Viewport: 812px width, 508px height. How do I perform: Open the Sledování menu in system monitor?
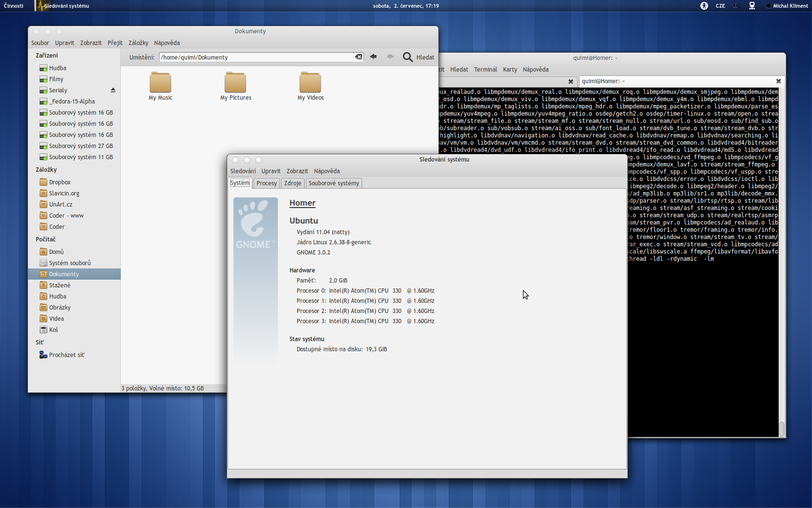coord(243,171)
